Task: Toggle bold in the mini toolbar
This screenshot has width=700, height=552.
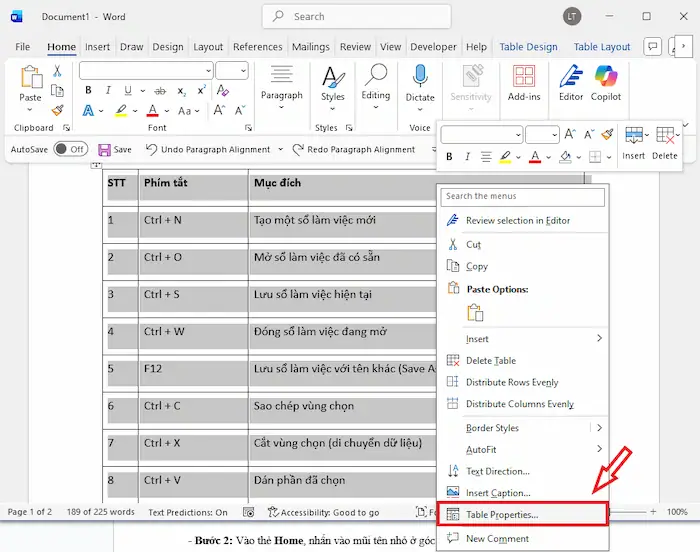Action: coord(450,157)
